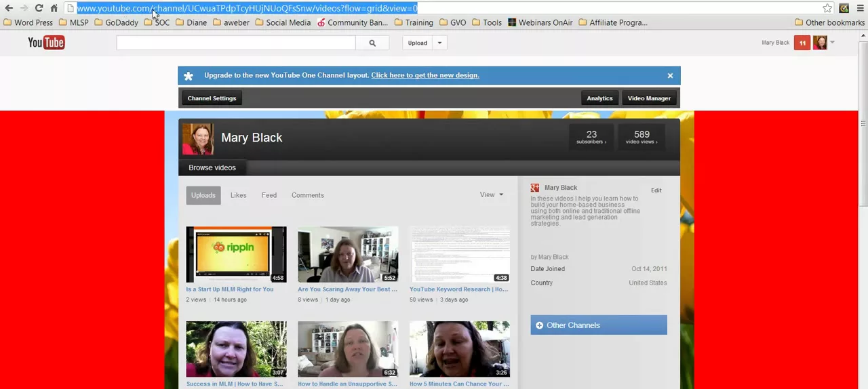Bookmark this page with the star icon
The height and width of the screenshot is (389, 868).
click(x=827, y=8)
